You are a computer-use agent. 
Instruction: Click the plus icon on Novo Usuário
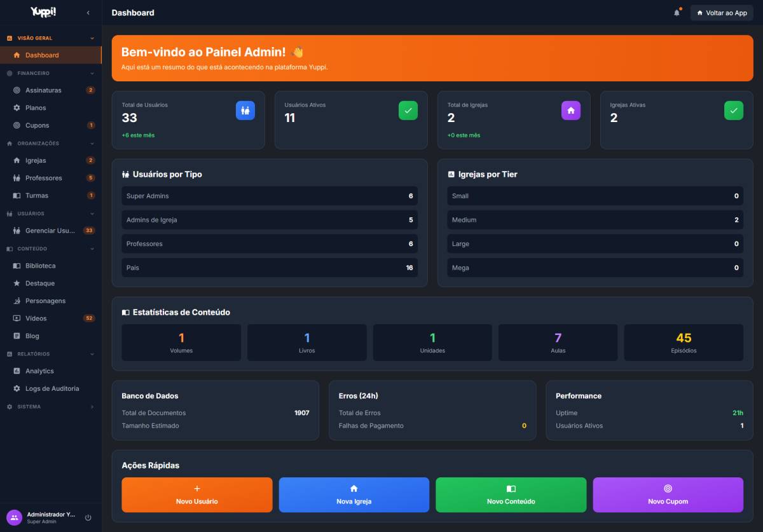click(x=197, y=489)
